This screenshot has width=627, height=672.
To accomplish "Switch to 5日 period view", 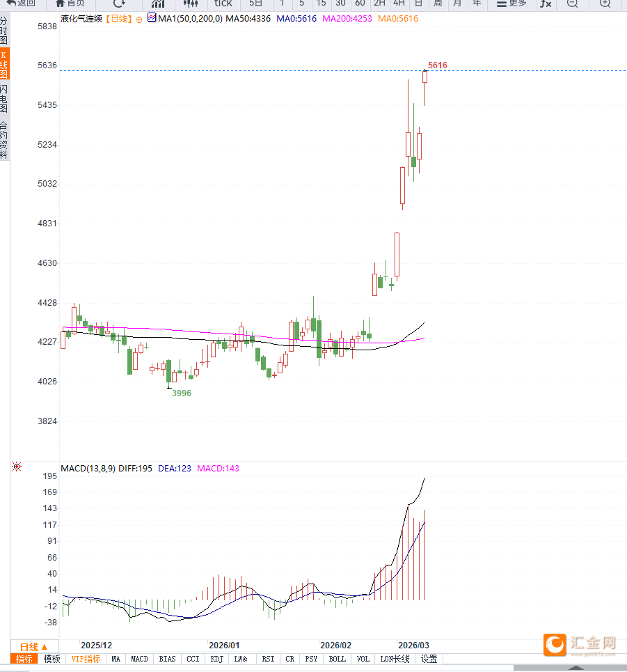I will pos(255,3).
